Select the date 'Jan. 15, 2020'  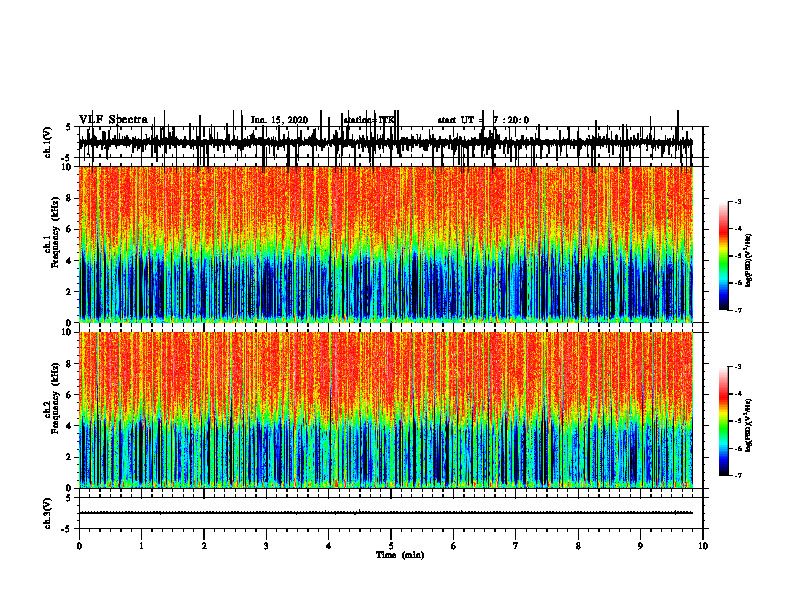click(x=279, y=120)
